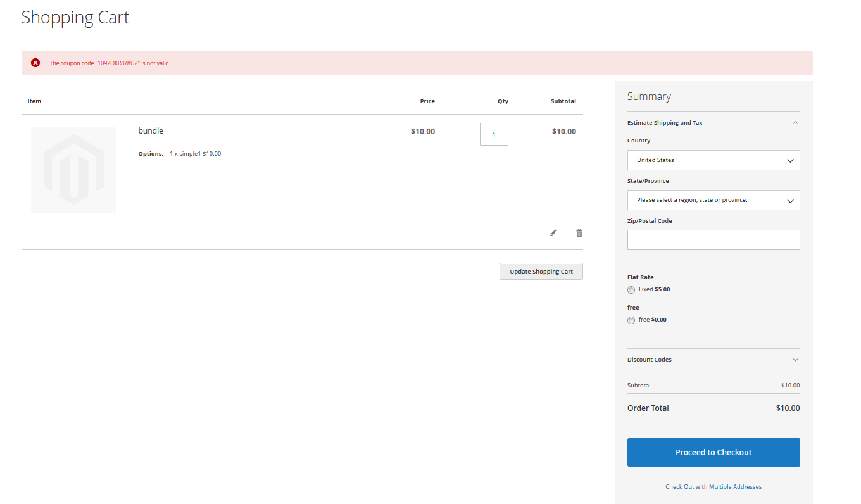Open the Country dropdown
This screenshot has height=504, width=861.
tap(713, 160)
